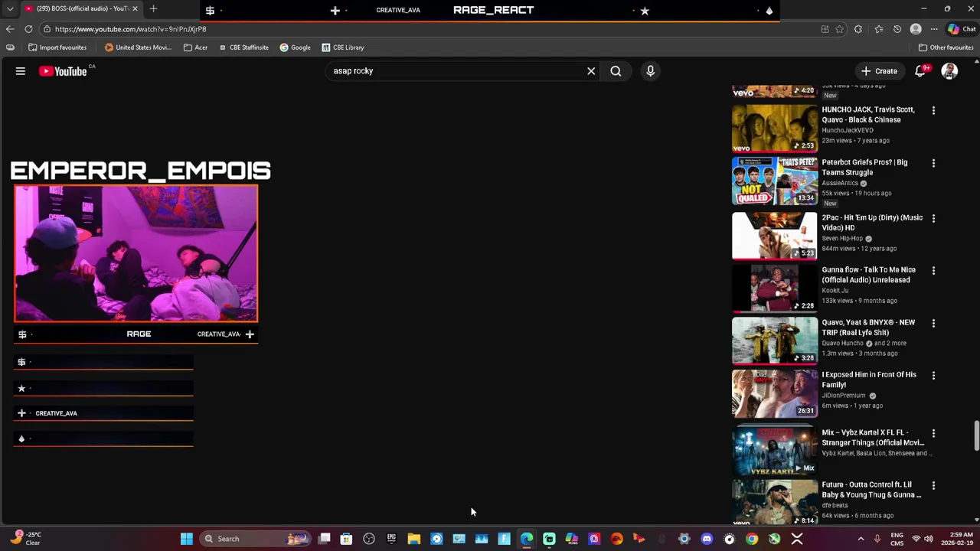Screen dimensions: 980x551
Task: Open options for Vybz Kartel Mix
Action: (x=933, y=433)
